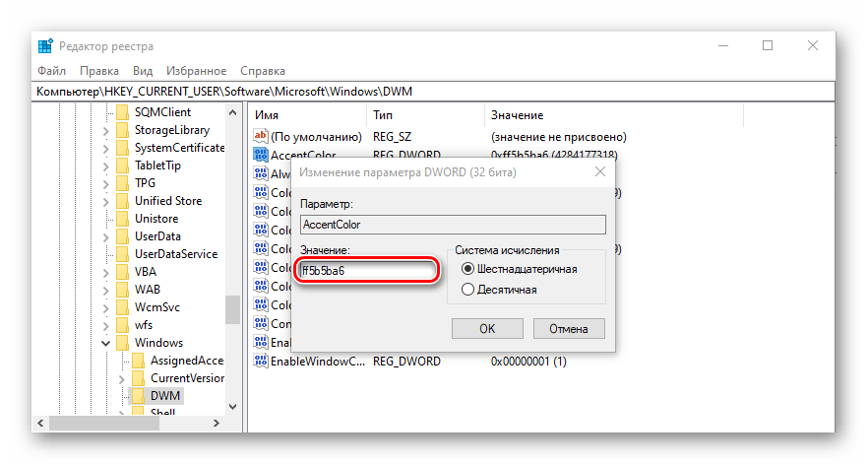Click the (По умолчанию) string value icon
868x464 pixels.
261,136
